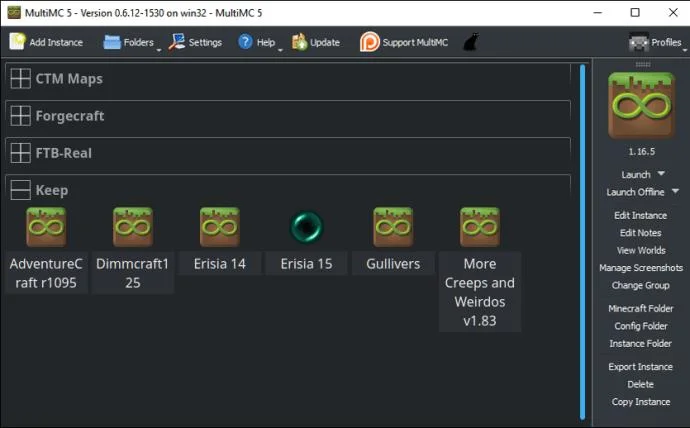Click the Forgecraft group label
Screen dimensions: 690x428
coord(70,116)
